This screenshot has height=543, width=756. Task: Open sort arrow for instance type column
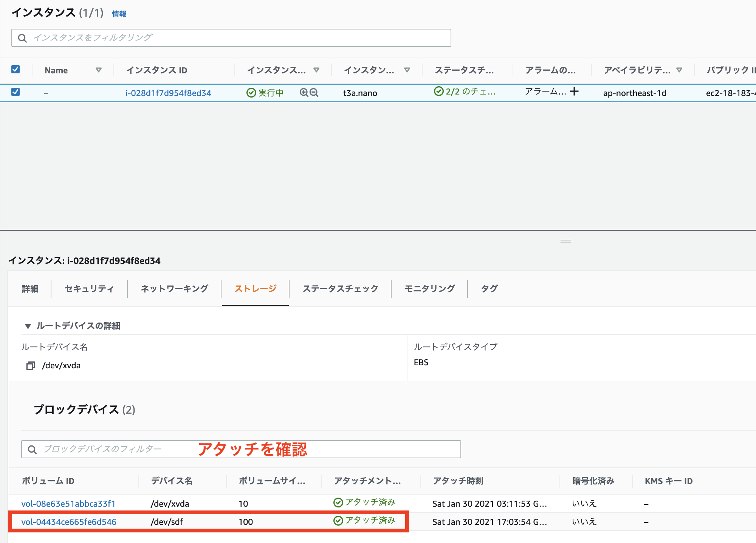407,70
